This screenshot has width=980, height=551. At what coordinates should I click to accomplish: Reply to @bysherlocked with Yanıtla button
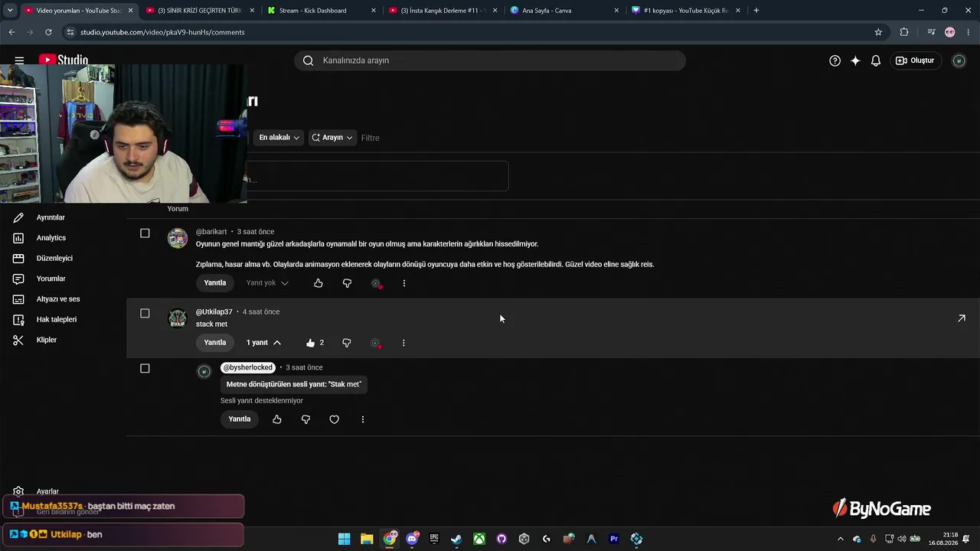click(x=240, y=419)
